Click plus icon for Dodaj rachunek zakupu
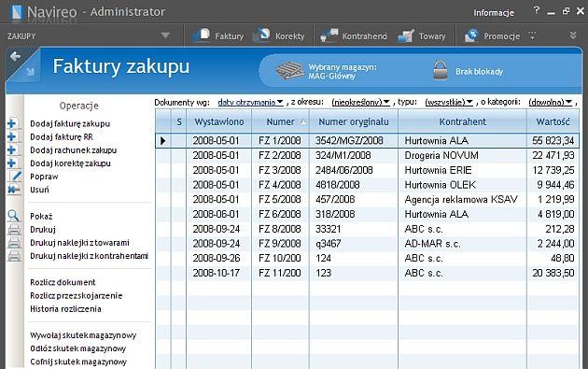 pos(11,149)
